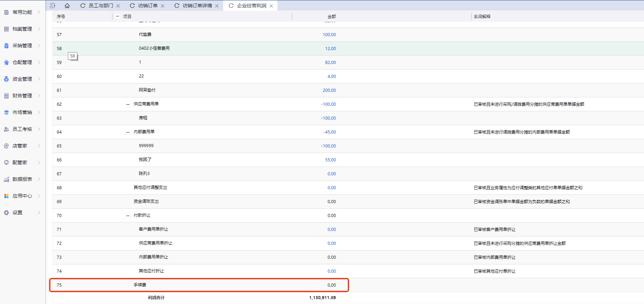
Task: Collapse the 供应商费用单 row
Action: pos(128,104)
